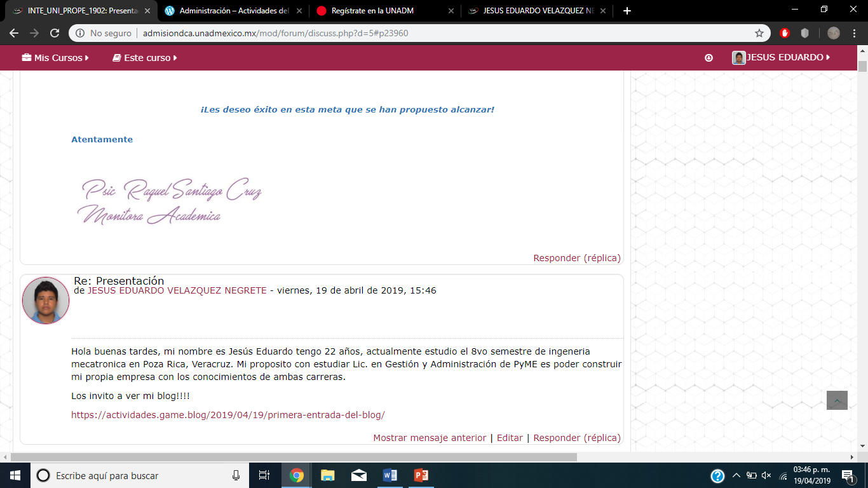This screenshot has width=868, height=488.
Task: Click the scroll-to-top arrow button
Action: (x=837, y=400)
